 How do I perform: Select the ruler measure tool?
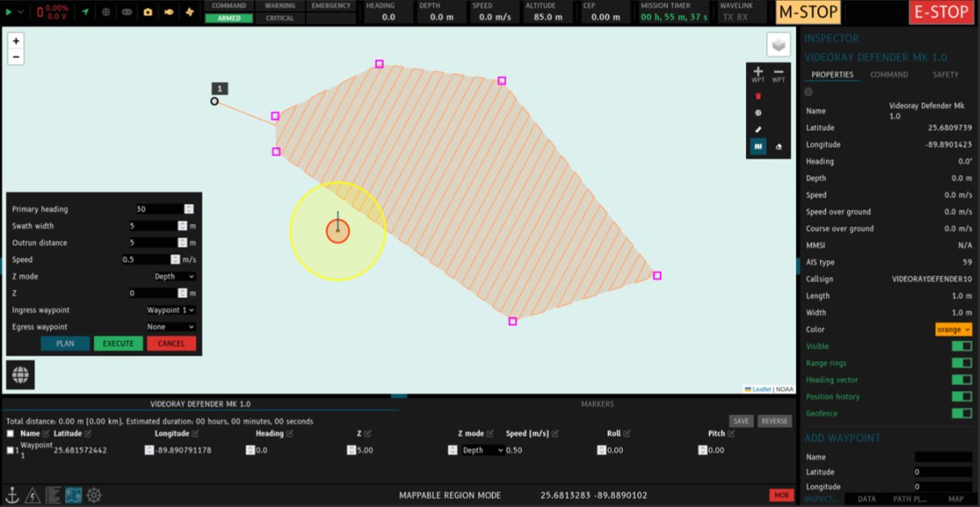pyautogui.click(x=758, y=130)
